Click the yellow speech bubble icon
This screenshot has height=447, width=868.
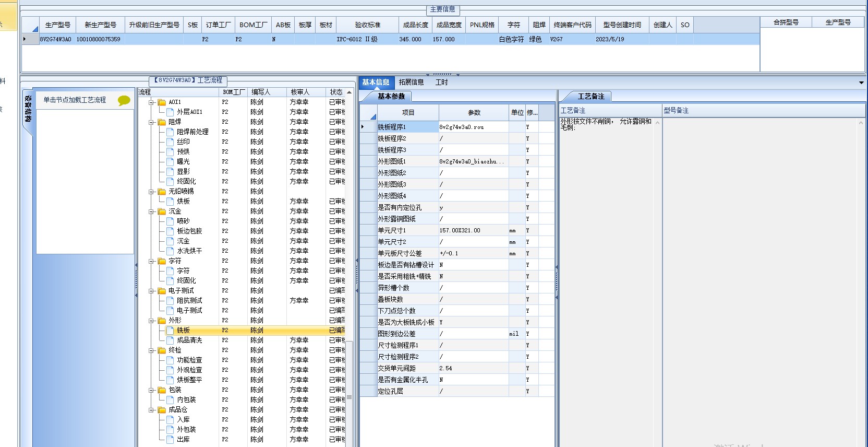tap(124, 100)
